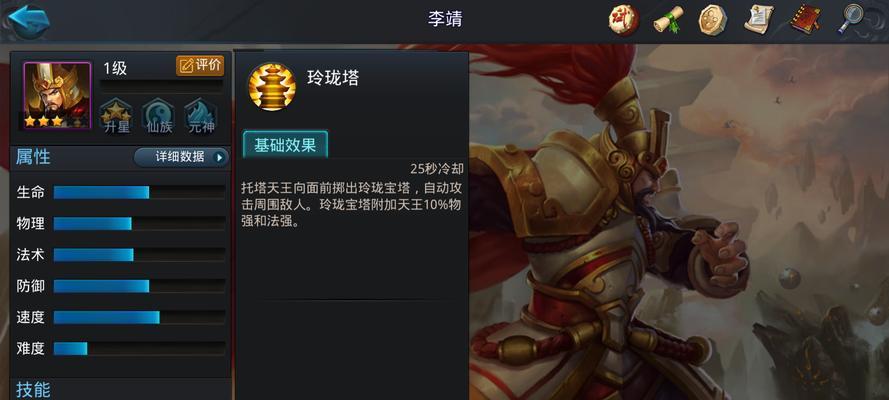Screen dimensions: 889x400
Task: Open the parchment notes icon
Action: 759,20
